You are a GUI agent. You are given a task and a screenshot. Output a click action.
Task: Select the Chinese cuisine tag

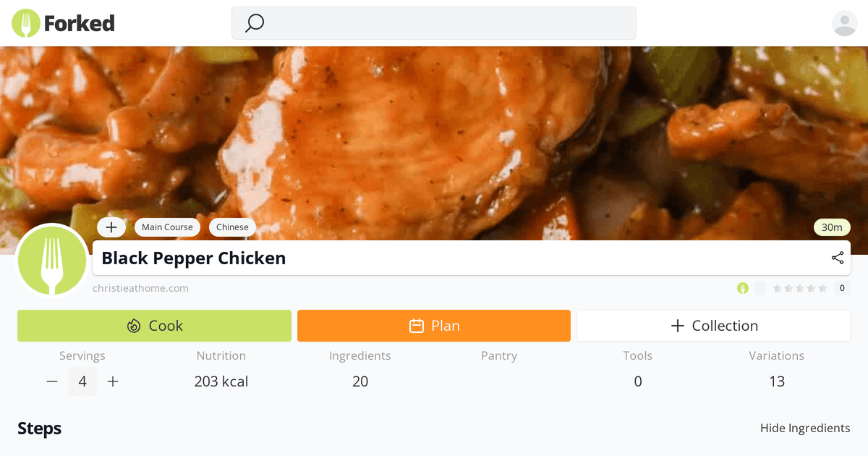(x=232, y=227)
